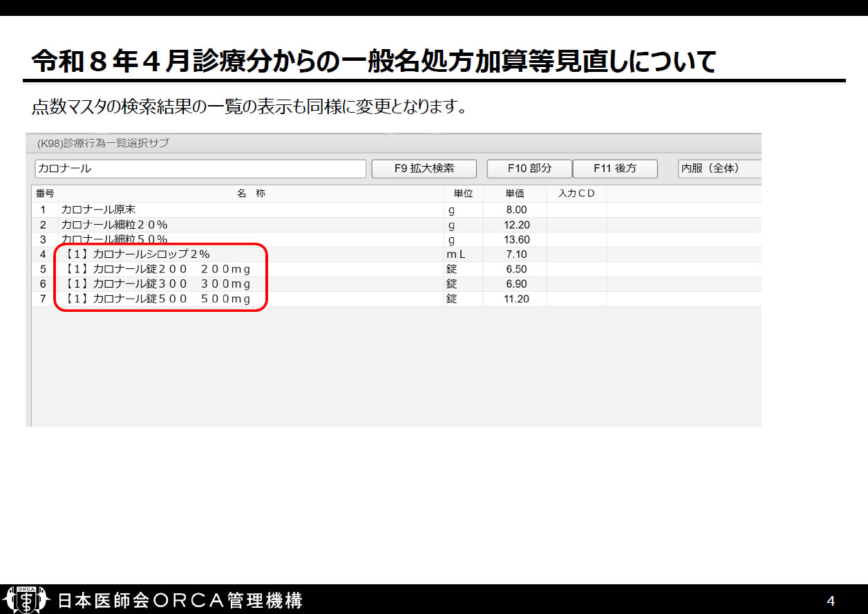Screen dimensions: 868x614
Task: Click the 日本医師会ＯＲＣＡ管理機構 footer text
Action: point(180,599)
